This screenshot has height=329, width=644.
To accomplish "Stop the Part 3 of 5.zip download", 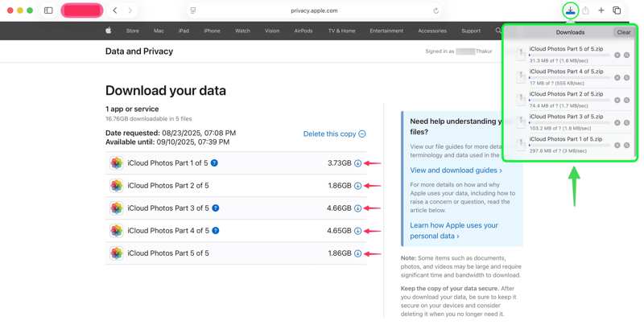I will 617,122.
